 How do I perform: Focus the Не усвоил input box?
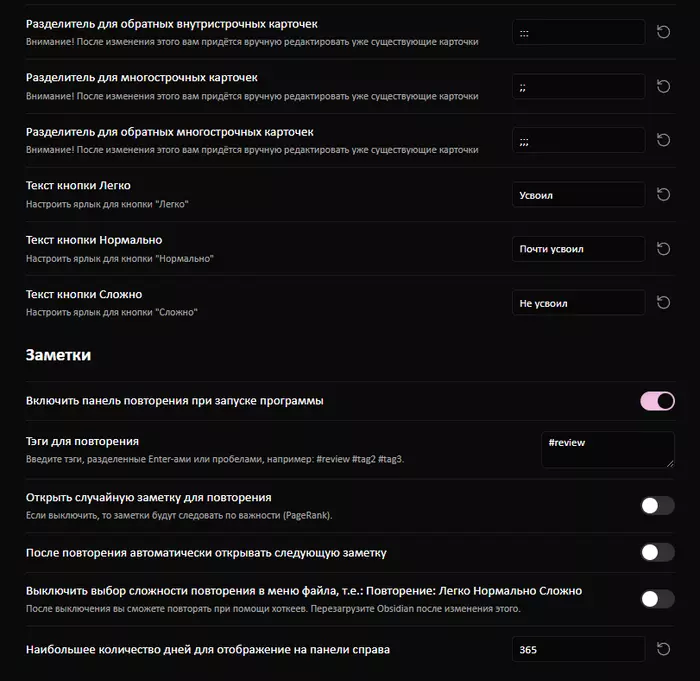click(x=579, y=303)
